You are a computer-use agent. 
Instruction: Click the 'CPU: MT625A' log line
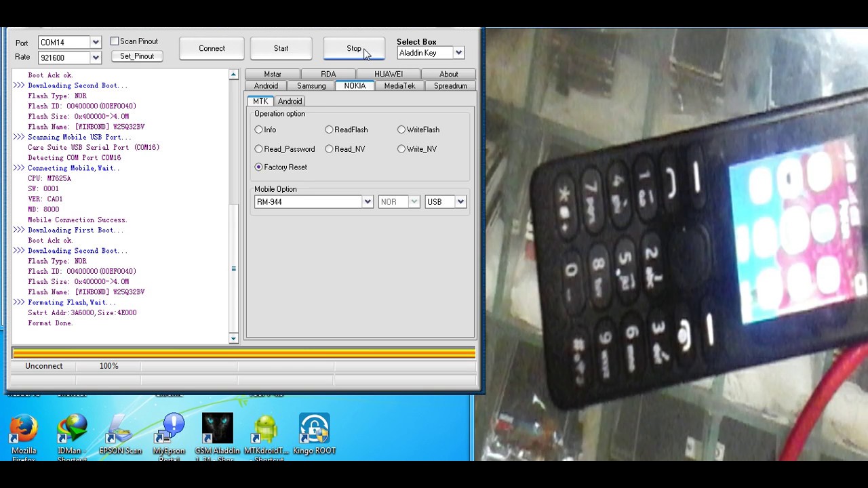[50, 178]
